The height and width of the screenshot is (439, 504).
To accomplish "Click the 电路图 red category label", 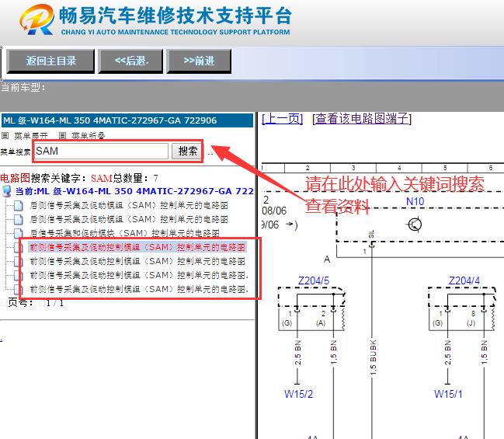I will pos(15,178).
